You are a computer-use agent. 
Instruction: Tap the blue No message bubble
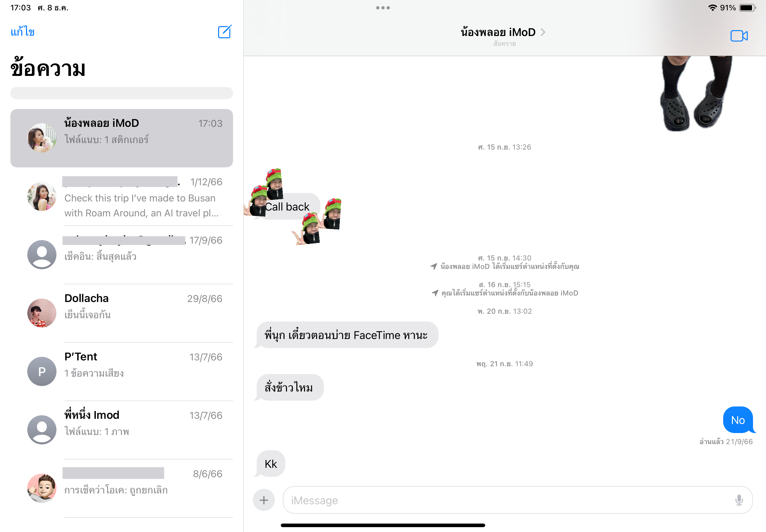738,420
